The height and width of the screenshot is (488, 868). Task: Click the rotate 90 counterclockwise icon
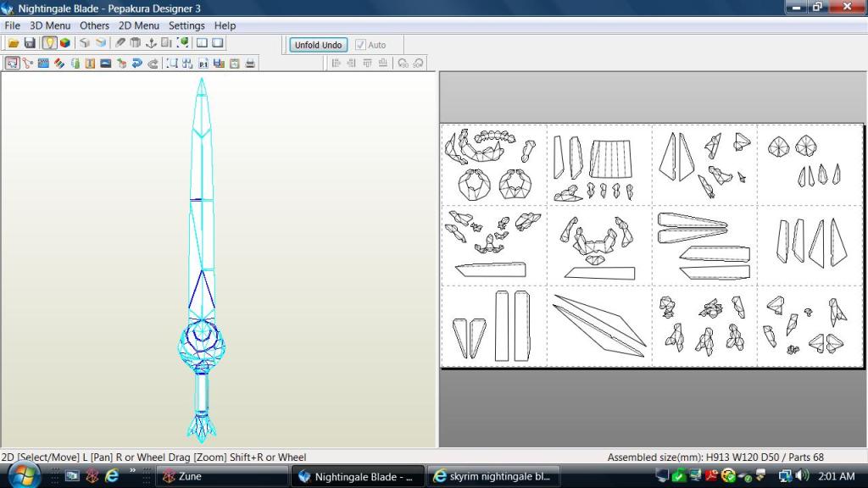click(403, 64)
